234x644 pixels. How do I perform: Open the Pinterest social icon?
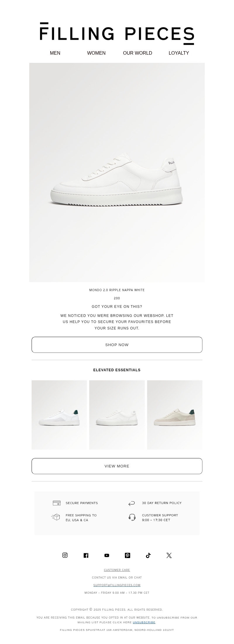(128, 555)
